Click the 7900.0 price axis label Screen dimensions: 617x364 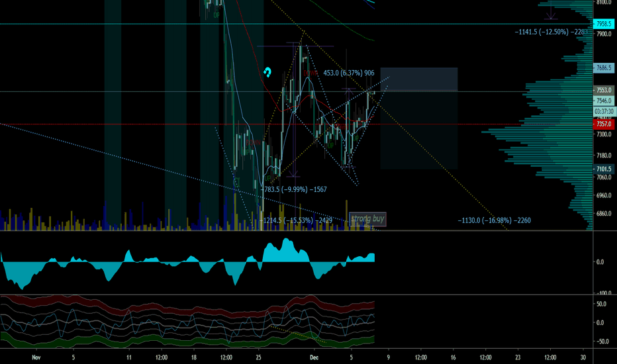click(604, 34)
